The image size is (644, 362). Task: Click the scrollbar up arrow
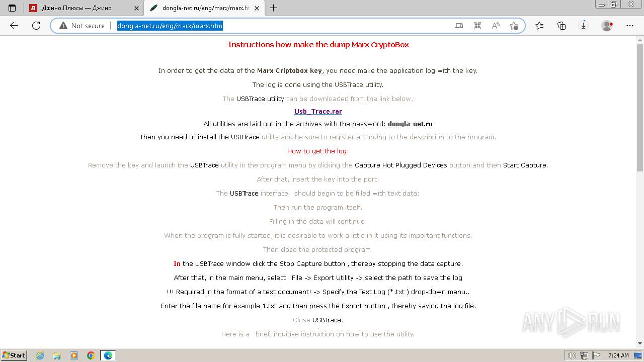tap(640, 40)
